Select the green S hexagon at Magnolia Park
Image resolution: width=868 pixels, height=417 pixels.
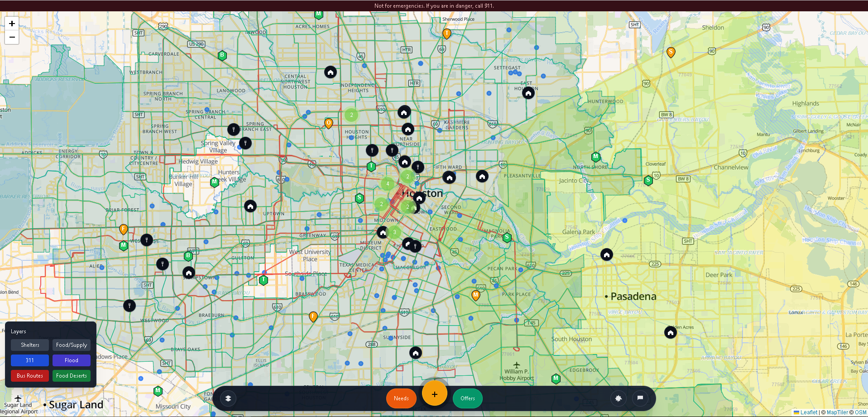click(x=507, y=238)
